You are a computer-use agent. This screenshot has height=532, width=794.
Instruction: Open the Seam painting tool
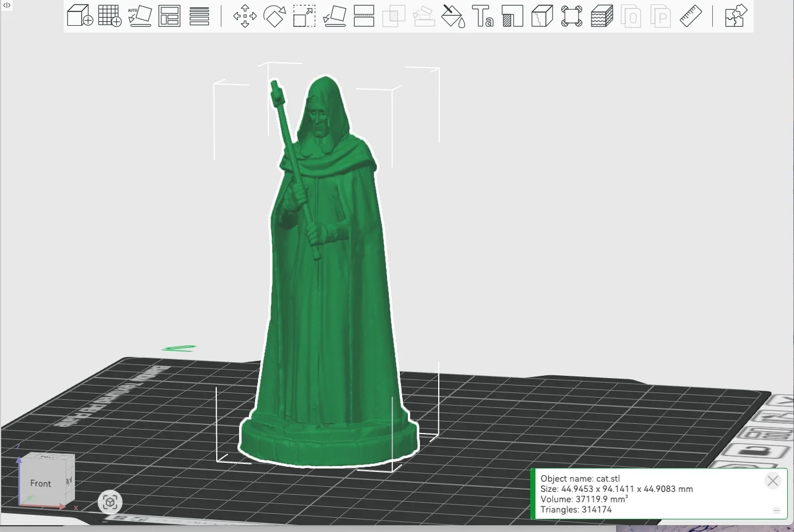tap(542, 16)
